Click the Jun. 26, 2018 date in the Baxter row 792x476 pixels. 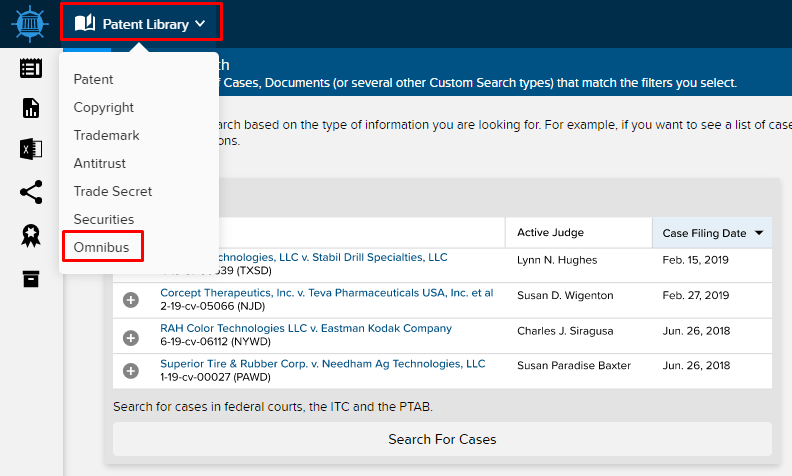click(696, 365)
